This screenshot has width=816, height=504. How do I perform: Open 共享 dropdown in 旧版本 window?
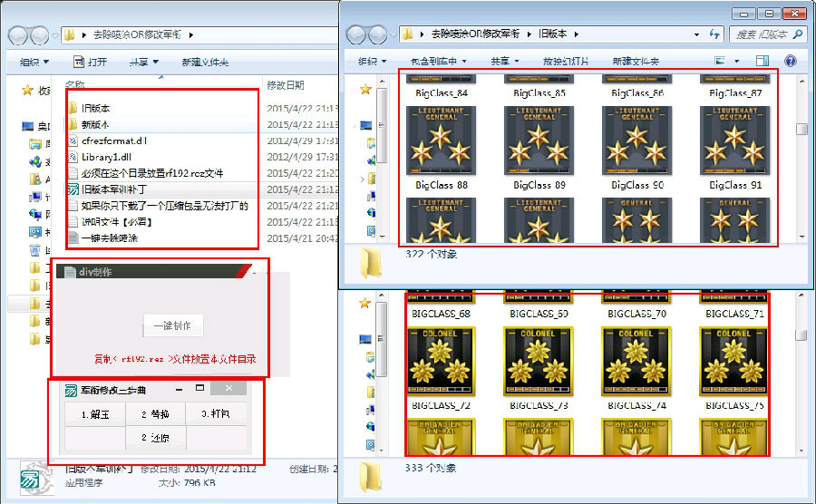click(505, 62)
